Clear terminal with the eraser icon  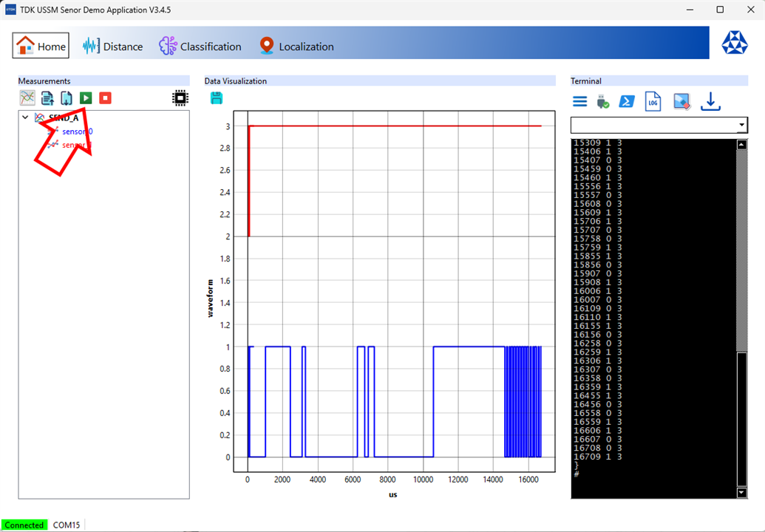(x=681, y=102)
